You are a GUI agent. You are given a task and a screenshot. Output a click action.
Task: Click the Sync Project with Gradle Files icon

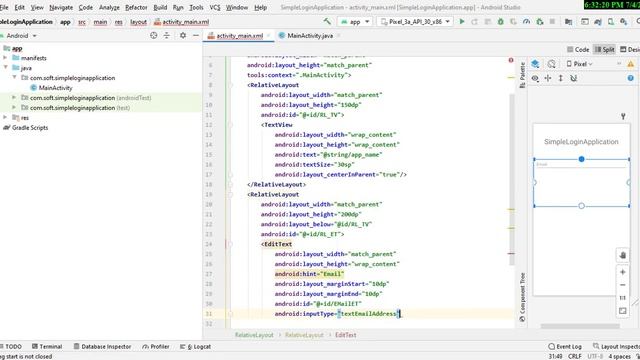point(598,22)
